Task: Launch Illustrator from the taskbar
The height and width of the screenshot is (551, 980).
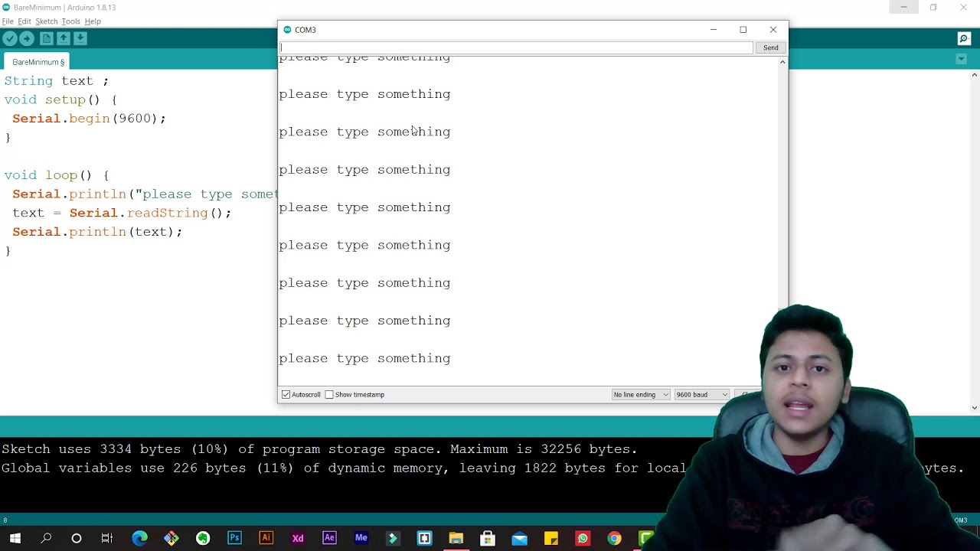Action: click(266, 539)
